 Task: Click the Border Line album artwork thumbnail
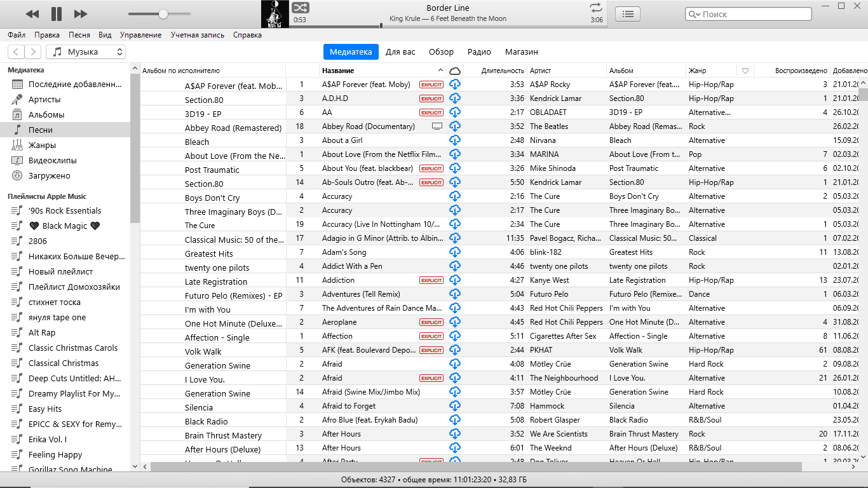(275, 14)
